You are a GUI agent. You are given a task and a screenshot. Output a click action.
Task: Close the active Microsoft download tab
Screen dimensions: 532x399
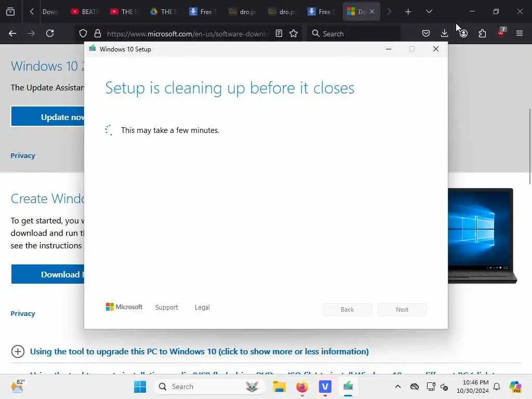coord(372,11)
